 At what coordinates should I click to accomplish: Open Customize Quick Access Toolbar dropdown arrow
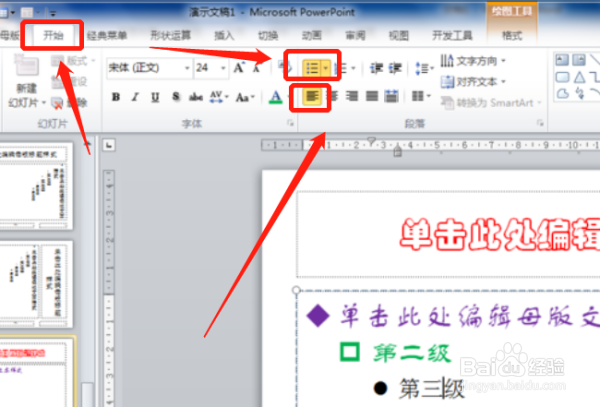(x=53, y=14)
